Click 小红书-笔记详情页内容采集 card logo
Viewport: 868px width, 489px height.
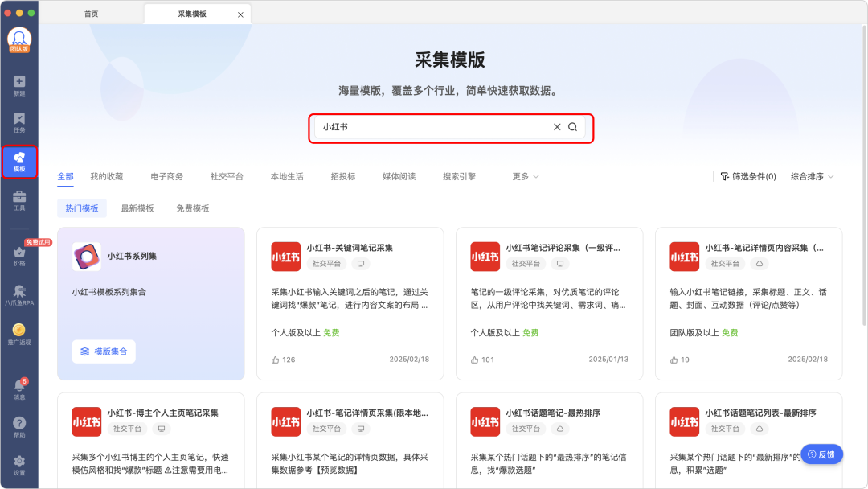684,257
